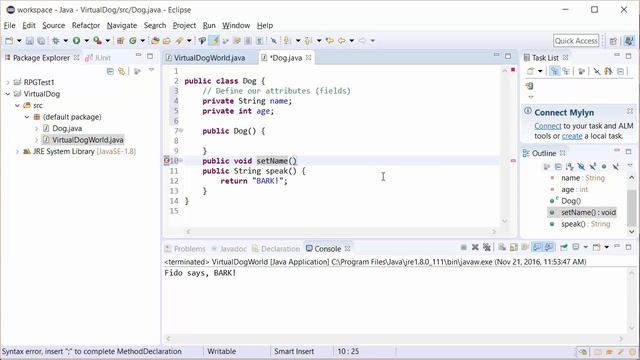
Task: Click the Remove Launch X icon in Console
Action: pyautogui.click(x=475, y=247)
